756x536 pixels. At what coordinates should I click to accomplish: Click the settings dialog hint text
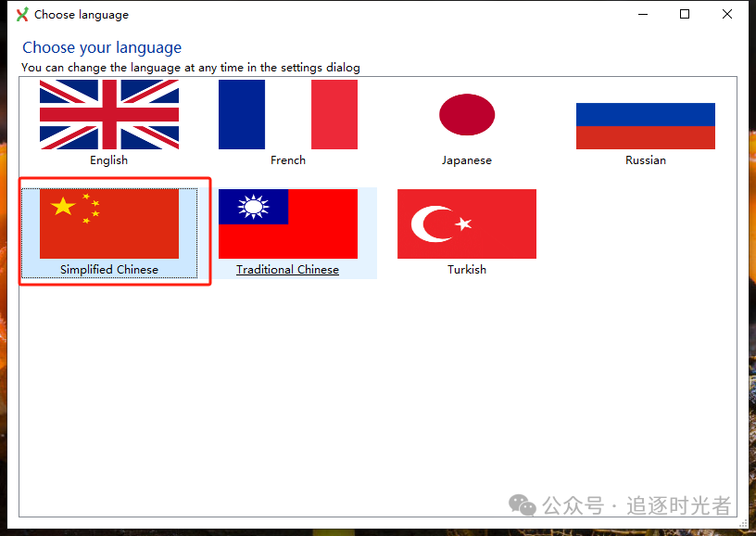pos(191,68)
